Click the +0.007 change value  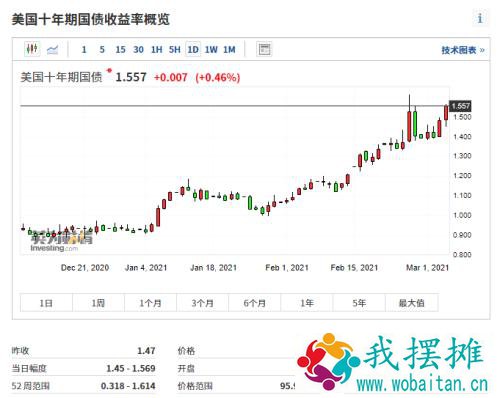click(x=171, y=78)
